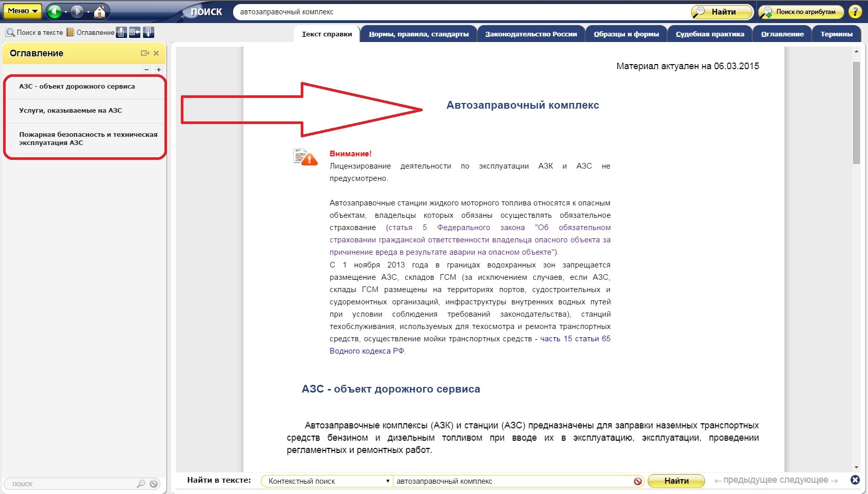Click the jump-to-document-bottom toolbar icon
868x494 pixels.
pos(148,33)
